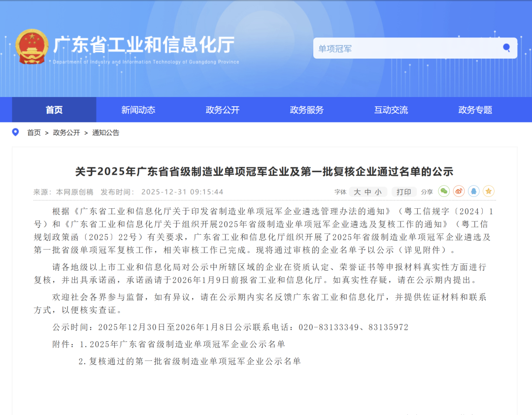This screenshot has height=415, width=532.
Task: Click the publish time 2025-12-31 09:15:44
Action: click(x=182, y=192)
